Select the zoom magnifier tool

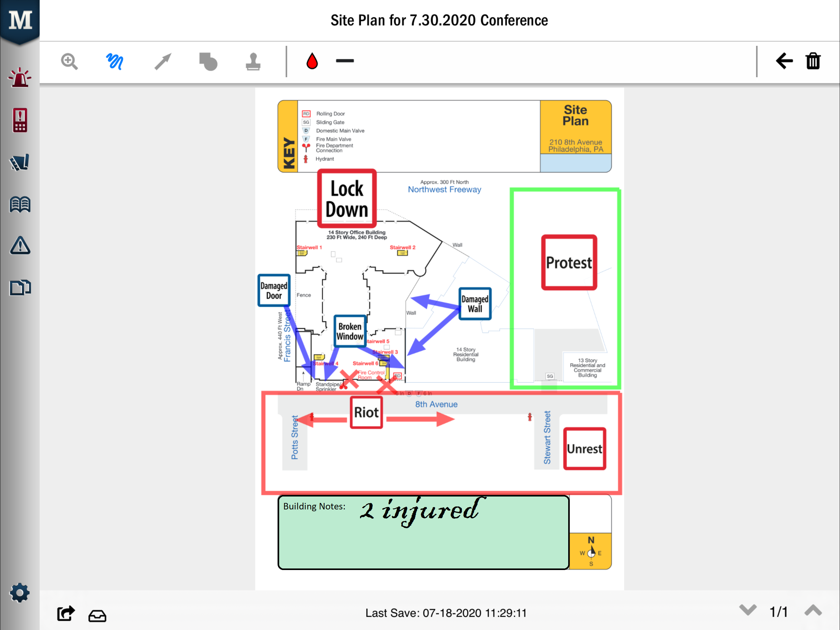[69, 61]
